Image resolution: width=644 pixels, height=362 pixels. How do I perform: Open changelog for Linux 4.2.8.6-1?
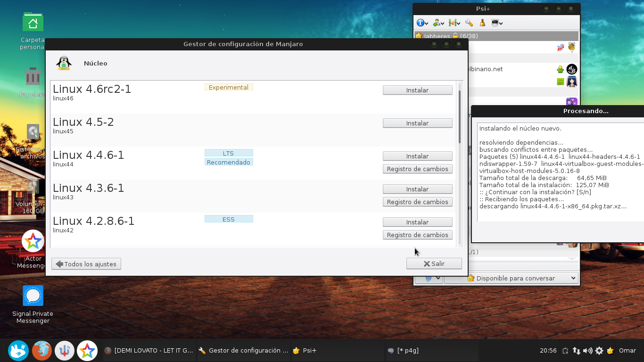point(417,235)
